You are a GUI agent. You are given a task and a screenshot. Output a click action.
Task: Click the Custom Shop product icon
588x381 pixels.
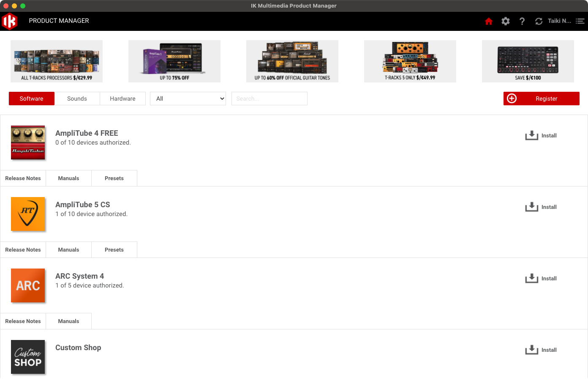[28, 357]
